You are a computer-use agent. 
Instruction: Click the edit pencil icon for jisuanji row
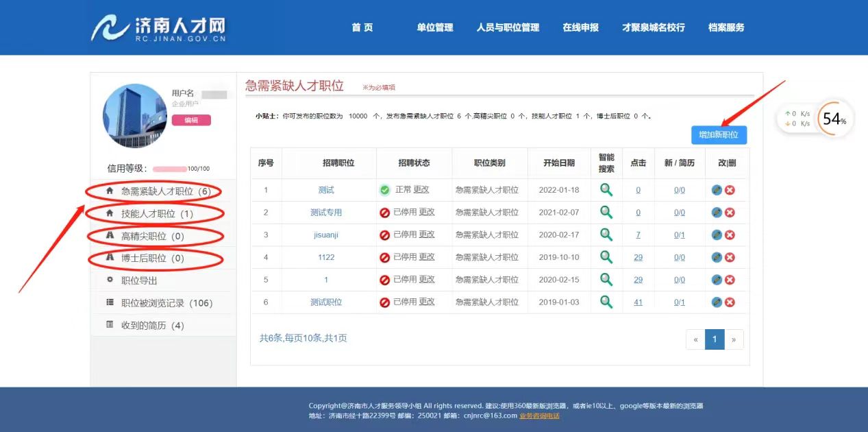(x=717, y=235)
